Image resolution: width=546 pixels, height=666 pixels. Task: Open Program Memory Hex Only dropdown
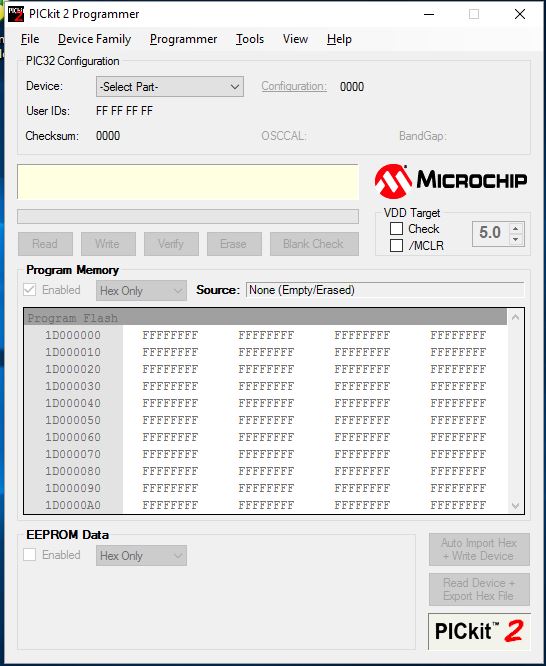pos(141,291)
